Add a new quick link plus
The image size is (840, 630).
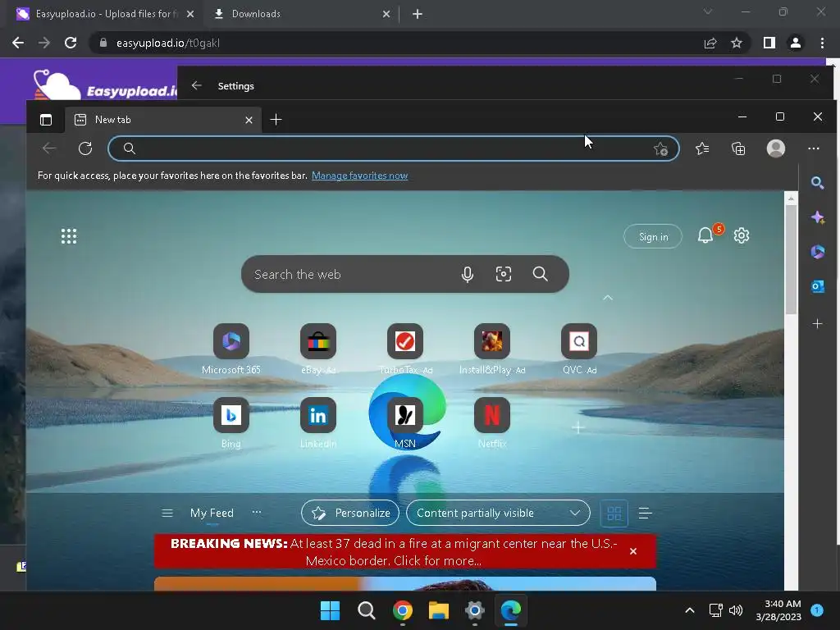578,427
